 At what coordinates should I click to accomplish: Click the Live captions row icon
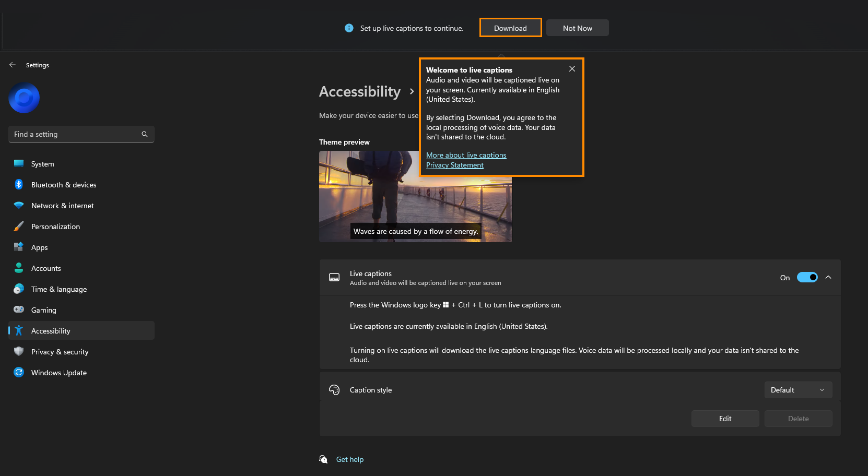coord(334,277)
